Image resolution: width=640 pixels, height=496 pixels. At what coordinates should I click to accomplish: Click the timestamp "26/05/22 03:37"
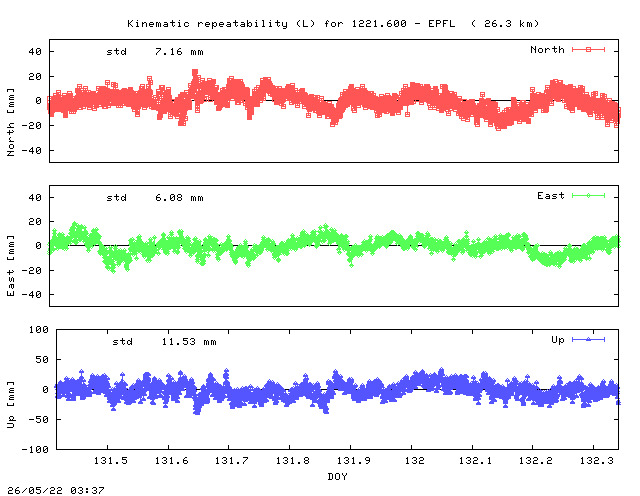pos(56,490)
